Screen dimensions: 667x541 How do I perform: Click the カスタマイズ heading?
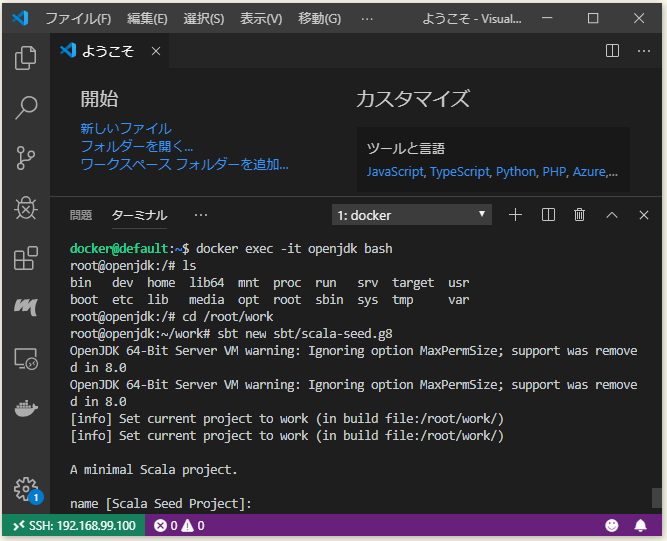413,99
